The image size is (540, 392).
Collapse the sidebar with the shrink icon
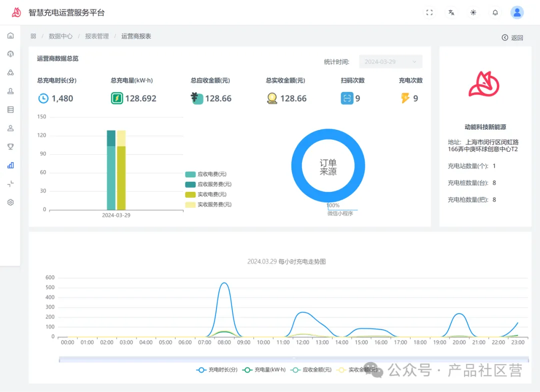pos(10,184)
